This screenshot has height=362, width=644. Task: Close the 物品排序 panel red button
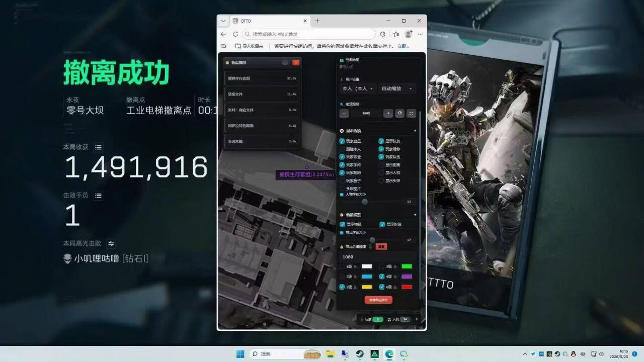point(296,63)
